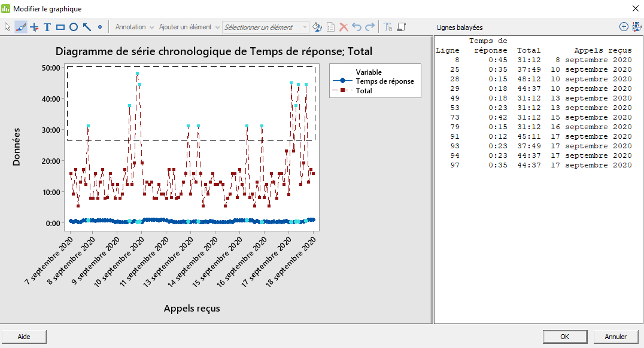644x348 pixels.
Task: Click the 16 septembre 2020 table cell
Action: 591,127
